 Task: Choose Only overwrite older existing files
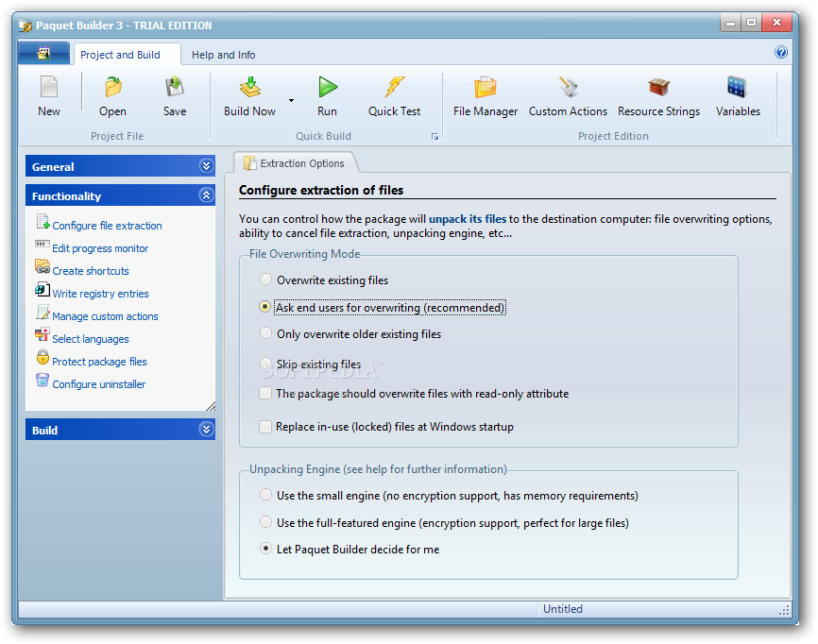[x=265, y=333]
